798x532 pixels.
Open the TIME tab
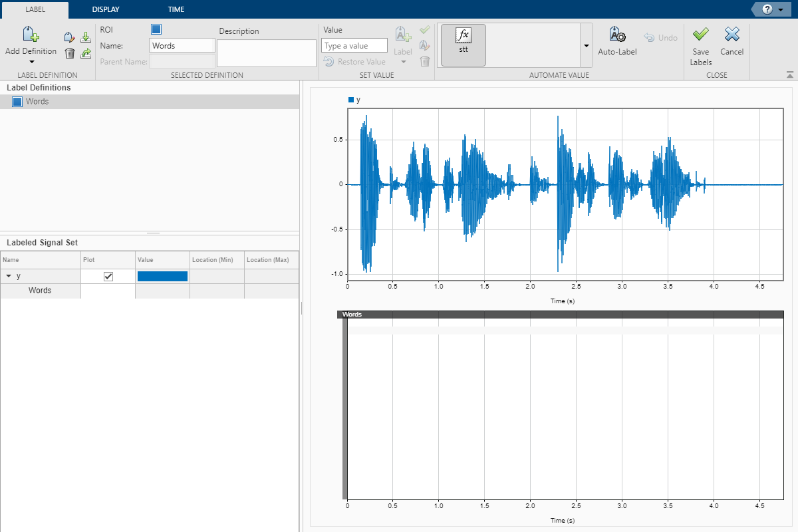click(x=176, y=9)
